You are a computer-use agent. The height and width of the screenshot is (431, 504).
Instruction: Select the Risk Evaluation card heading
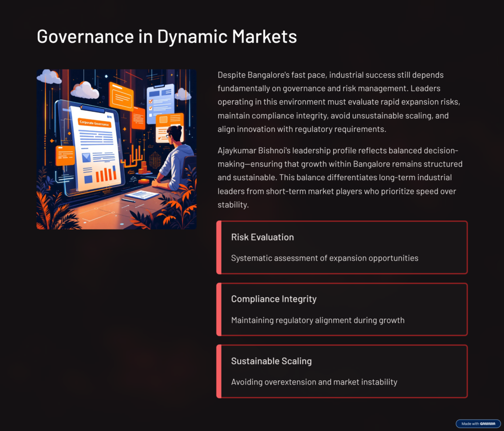pyautogui.click(x=262, y=237)
